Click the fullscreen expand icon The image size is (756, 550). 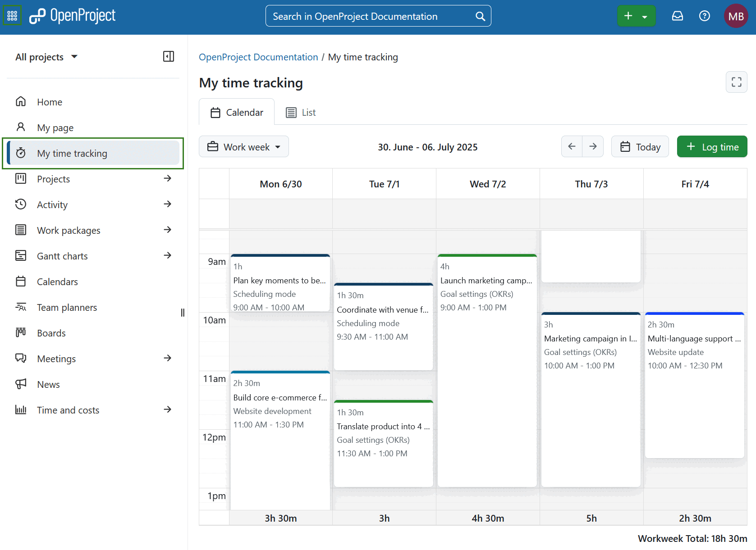[736, 82]
